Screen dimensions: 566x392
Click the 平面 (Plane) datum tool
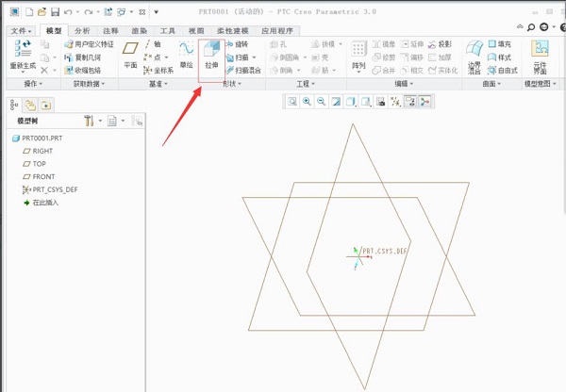130,55
